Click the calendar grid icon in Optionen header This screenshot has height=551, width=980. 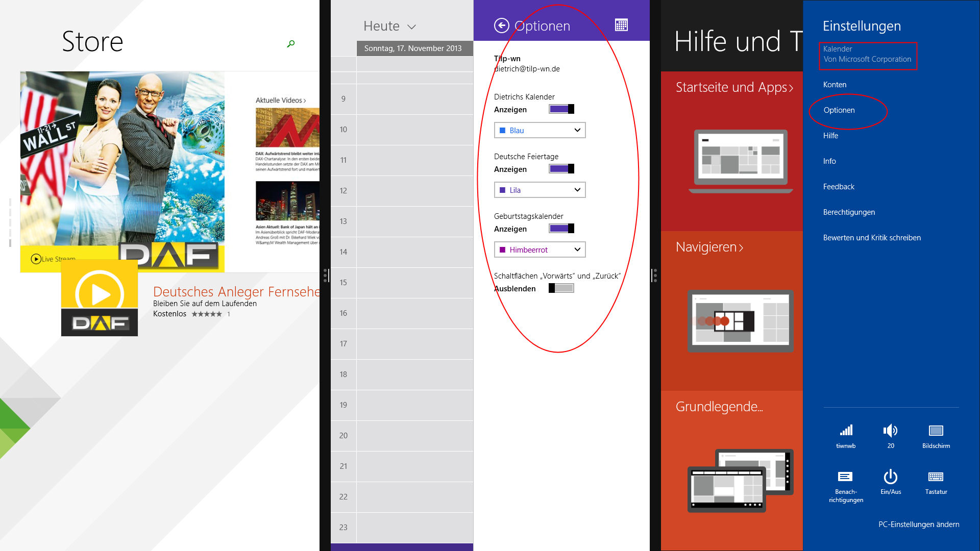621,25
